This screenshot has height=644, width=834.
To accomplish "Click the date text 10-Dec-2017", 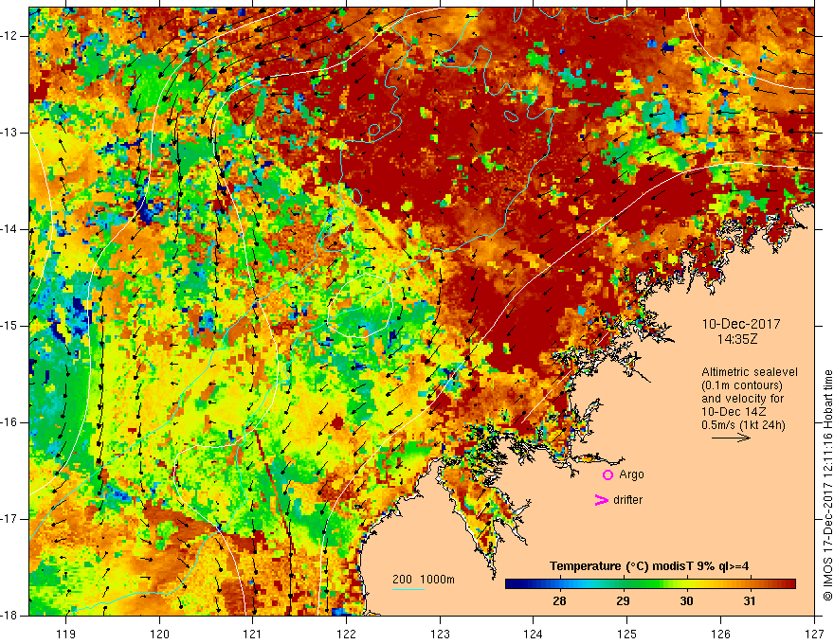I will pos(741,324).
